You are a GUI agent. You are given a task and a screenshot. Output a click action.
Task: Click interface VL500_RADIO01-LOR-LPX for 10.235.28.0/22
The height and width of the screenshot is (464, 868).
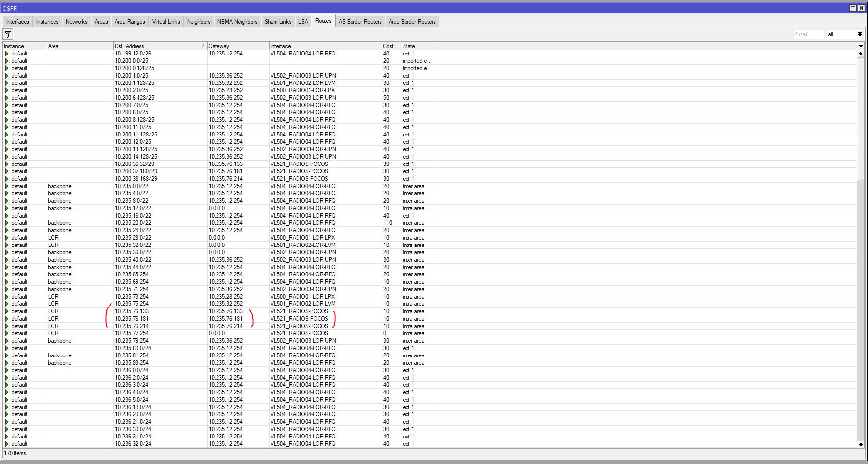[x=302, y=238]
